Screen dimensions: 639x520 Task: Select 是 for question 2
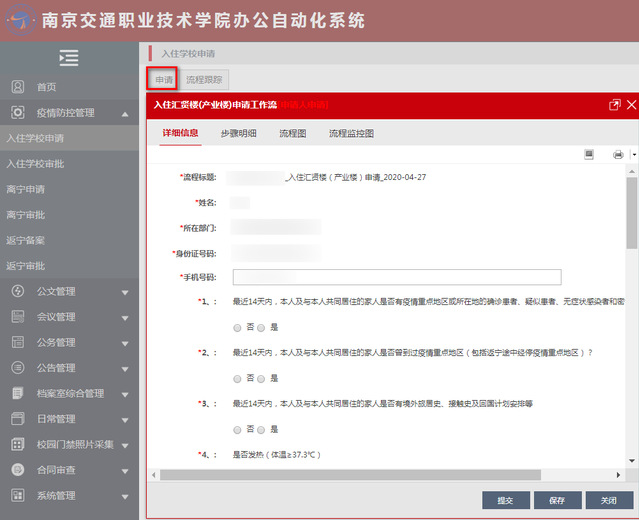click(x=261, y=378)
